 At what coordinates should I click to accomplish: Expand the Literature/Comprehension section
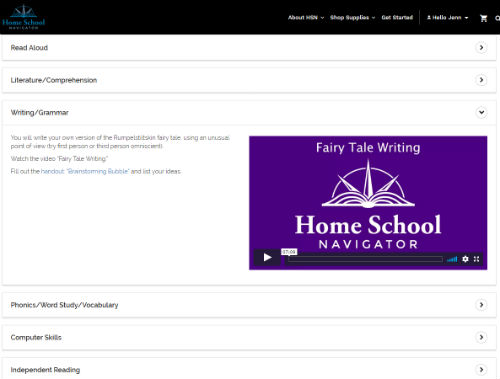[x=249, y=80]
